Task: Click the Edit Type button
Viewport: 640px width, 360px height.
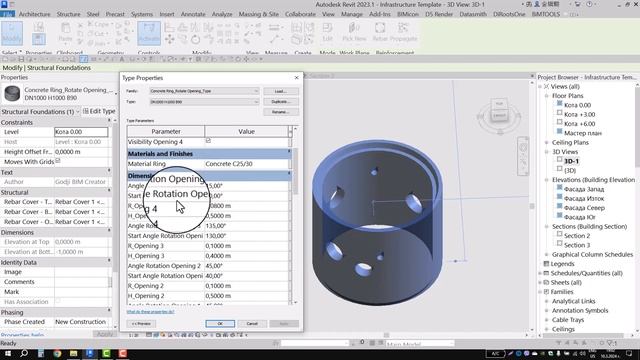Action: tap(99, 111)
